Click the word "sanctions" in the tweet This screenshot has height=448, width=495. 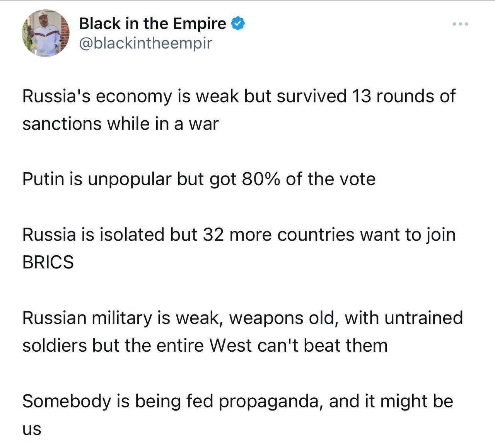(62, 124)
